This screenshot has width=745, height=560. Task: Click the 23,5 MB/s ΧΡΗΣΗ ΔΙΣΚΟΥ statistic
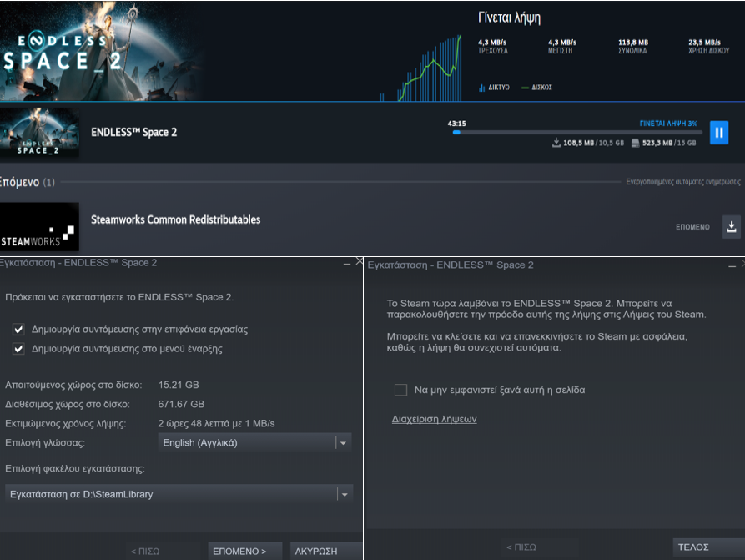(x=708, y=46)
